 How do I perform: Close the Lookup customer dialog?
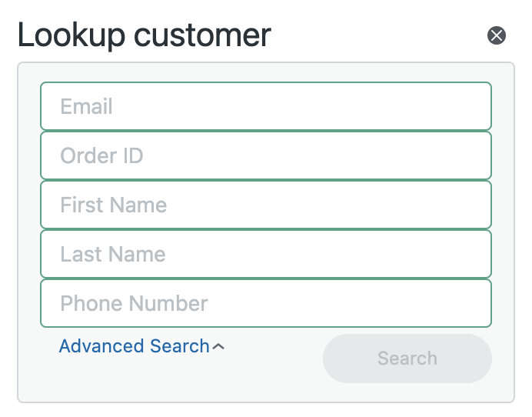coord(497,35)
